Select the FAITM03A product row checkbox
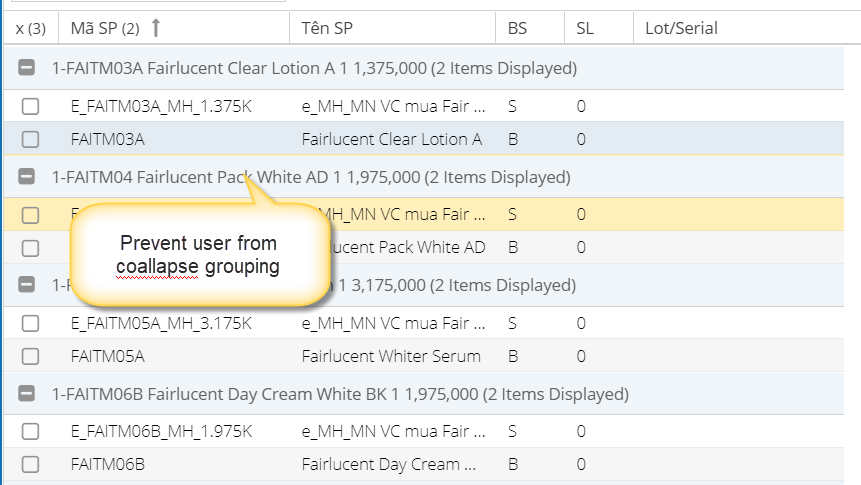Image resolution: width=861 pixels, height=485 pixels. coord(30,139)
